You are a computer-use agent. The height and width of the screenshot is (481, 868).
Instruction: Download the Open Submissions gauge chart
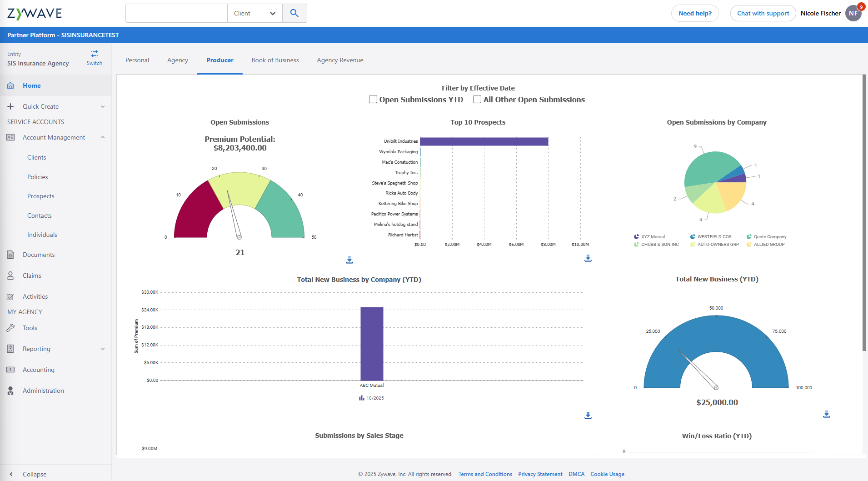[x=349, y=260]
